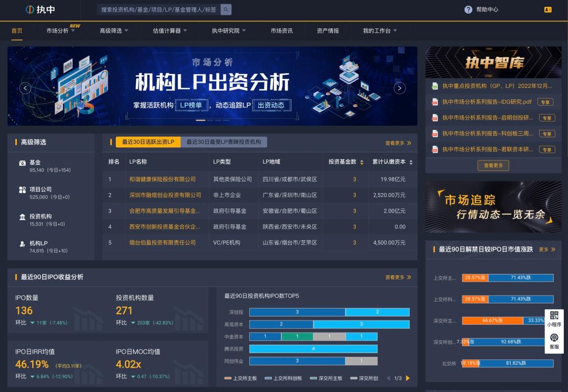Go to the previous banner slide arrow

pos(25,88)
